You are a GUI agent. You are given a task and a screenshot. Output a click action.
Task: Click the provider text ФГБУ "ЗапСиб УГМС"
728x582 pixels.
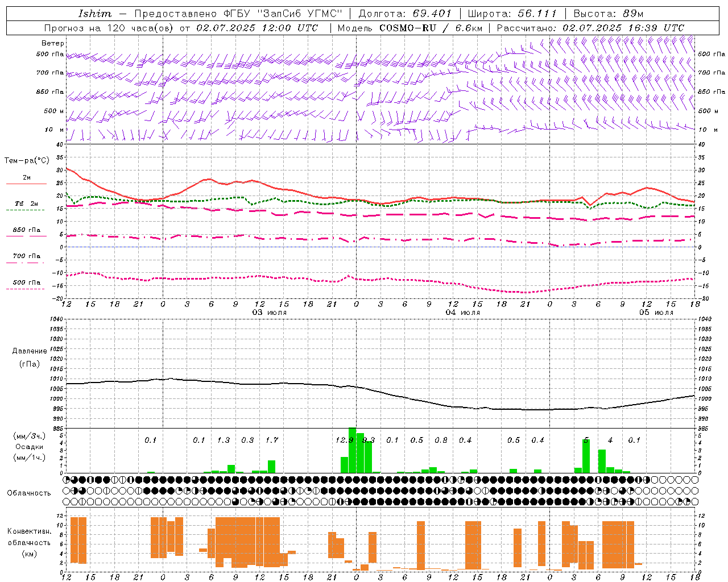[x=282, y=14]
